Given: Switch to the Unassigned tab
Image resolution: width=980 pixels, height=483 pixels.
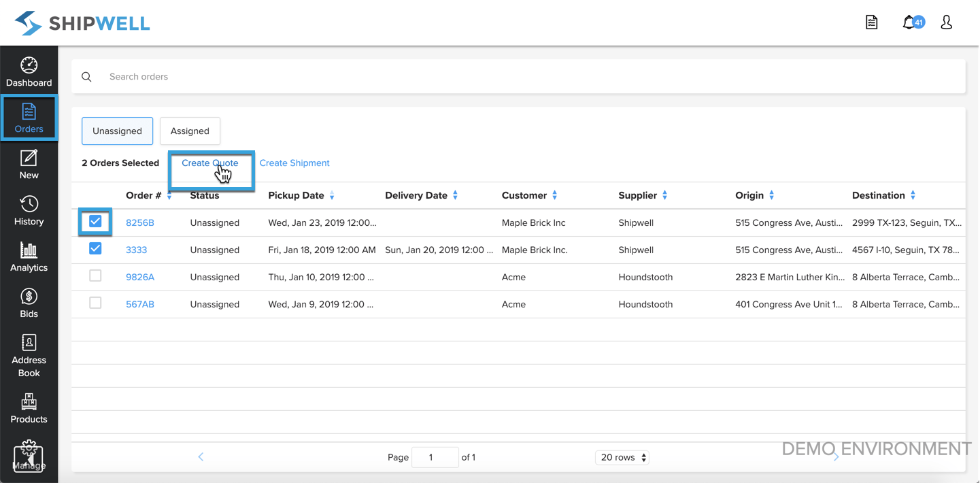Looking at the screenshot, I should click(x=117, y=131).
